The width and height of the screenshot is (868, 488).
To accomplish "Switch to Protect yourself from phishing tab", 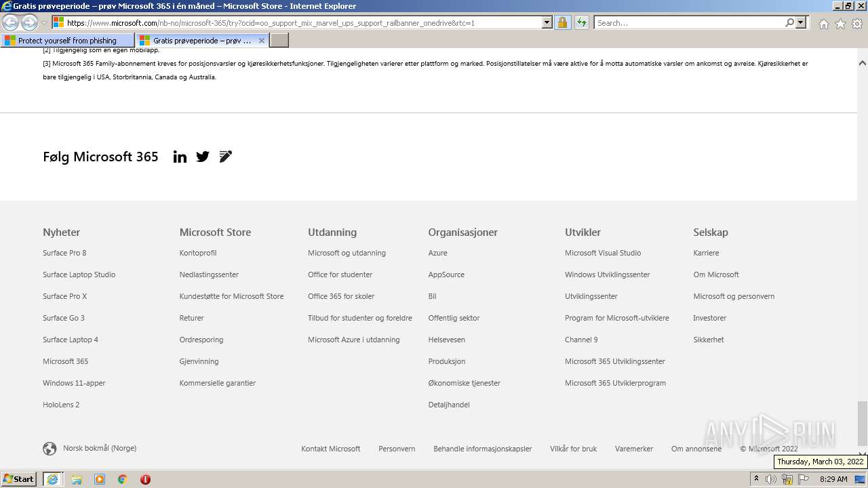I will tap(67, 41).
